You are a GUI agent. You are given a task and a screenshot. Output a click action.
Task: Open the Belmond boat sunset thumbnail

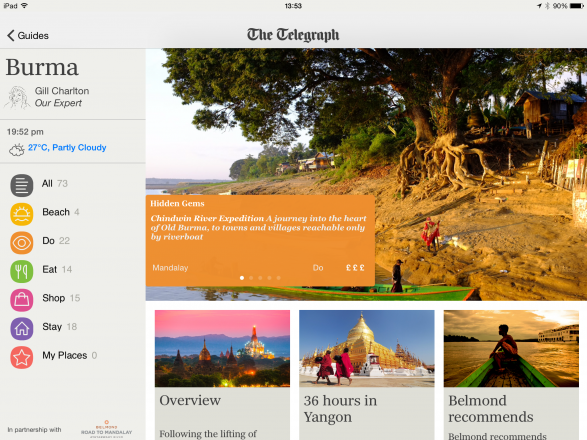tap(511, 348)
